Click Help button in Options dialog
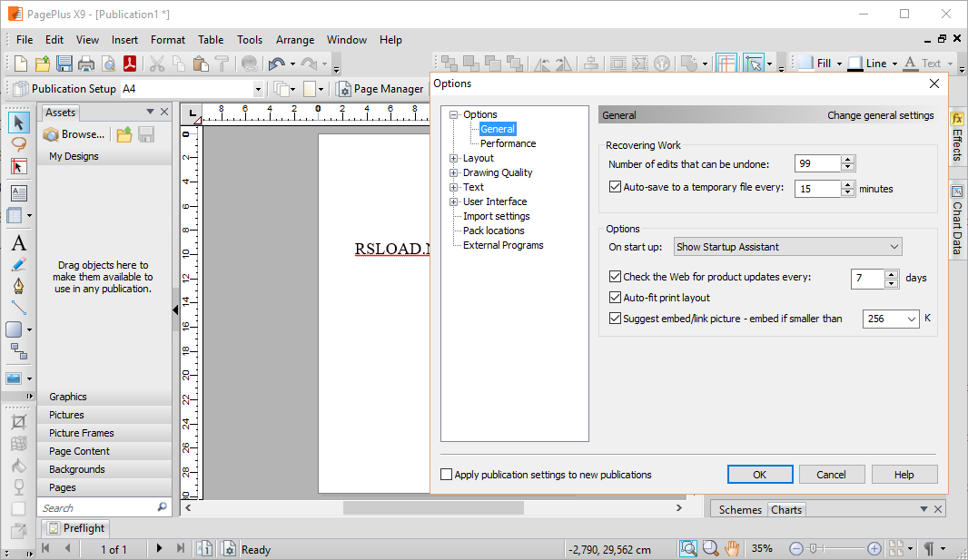 pos(904,475)
